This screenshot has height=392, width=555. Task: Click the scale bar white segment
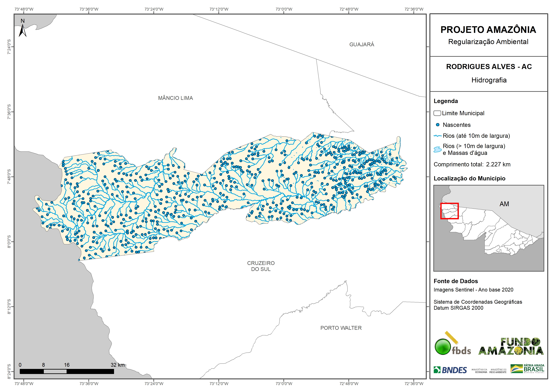pos(55,371)
